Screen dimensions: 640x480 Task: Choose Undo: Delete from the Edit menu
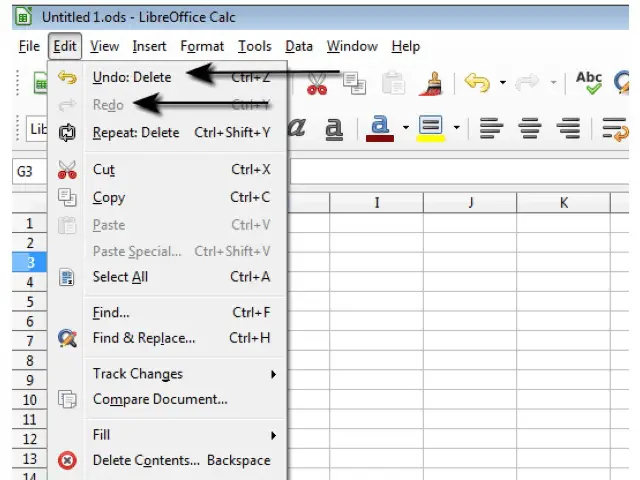[x=168, y=77]
